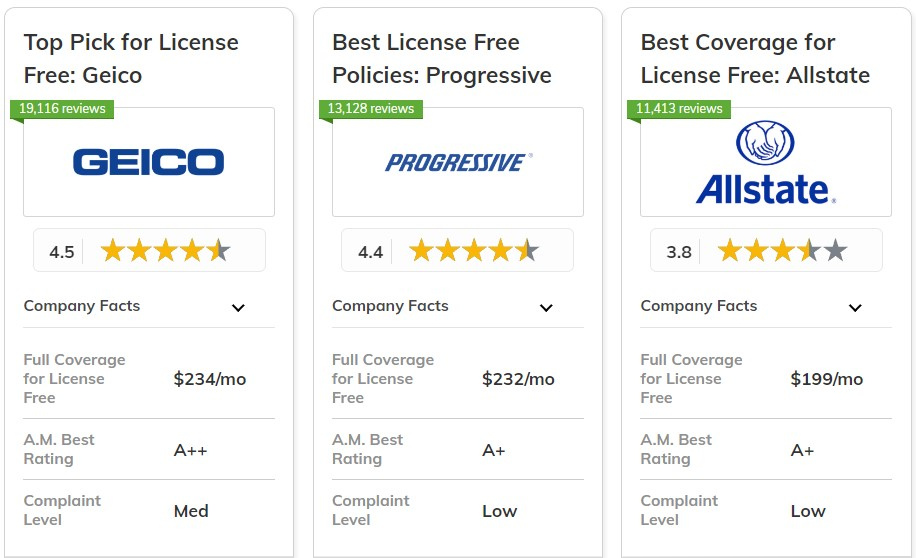The height and width of the screenshot is (558, 916).
Task: Open Best Coverage for License Free: Allstate heading
Action: (x=755, y=58)
